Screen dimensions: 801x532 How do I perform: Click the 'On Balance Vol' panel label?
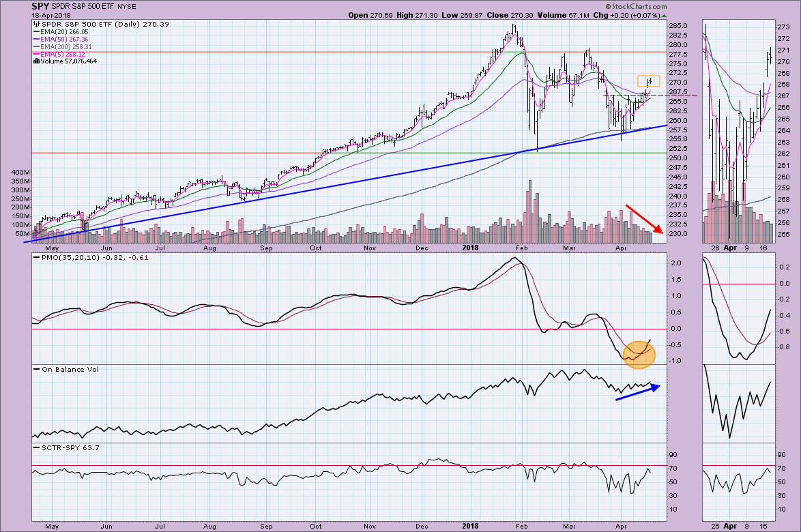[70, 369]
